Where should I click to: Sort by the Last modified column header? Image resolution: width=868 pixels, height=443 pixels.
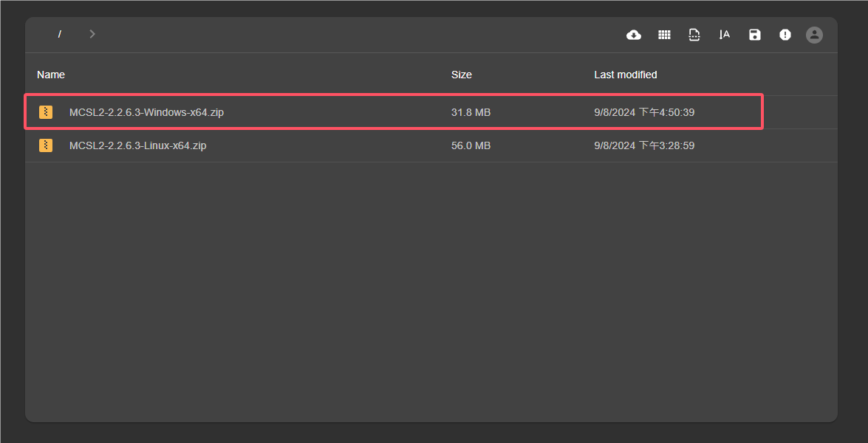(x=626, y=75)
